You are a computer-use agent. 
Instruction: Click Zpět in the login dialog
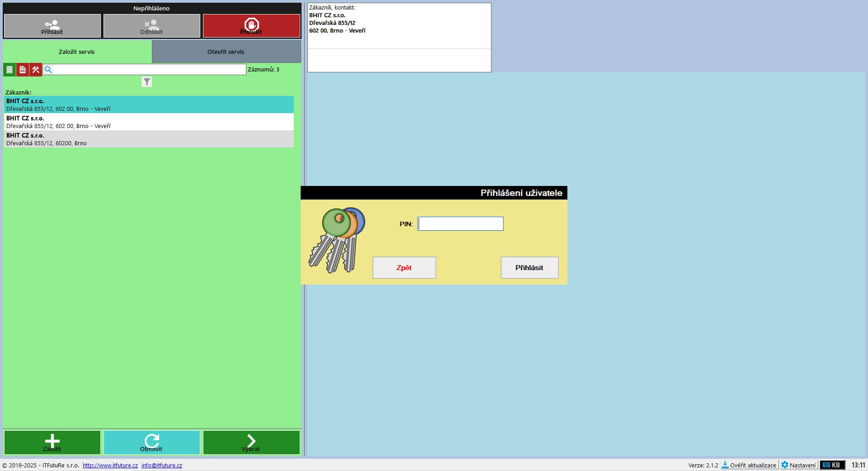pos(404,268)
